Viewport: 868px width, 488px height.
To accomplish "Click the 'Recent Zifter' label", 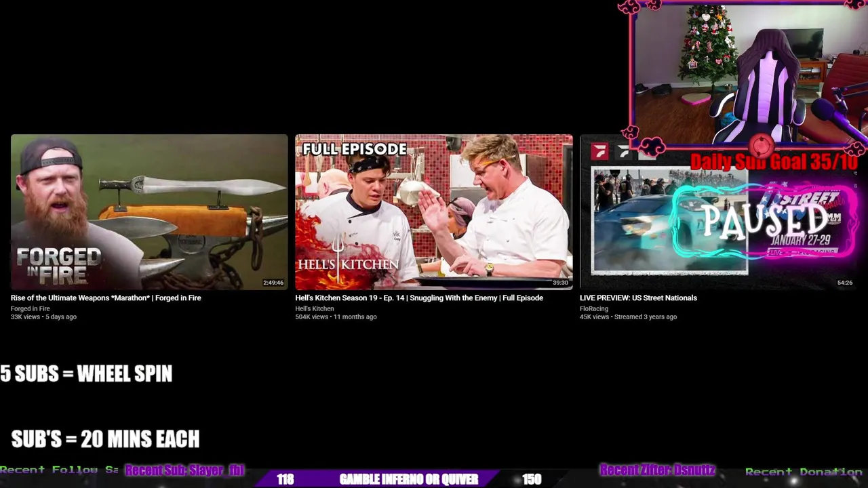I will coord(657,470).
